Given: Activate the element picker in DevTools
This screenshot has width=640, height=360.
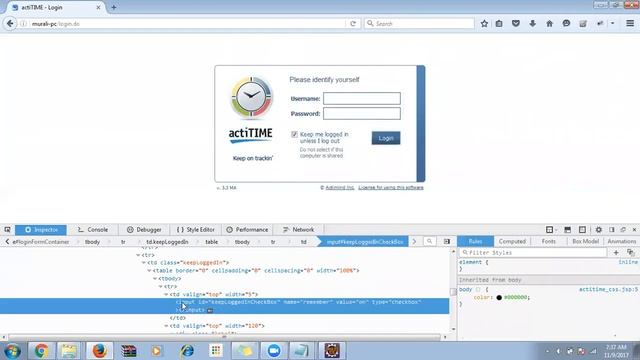Looking at the screenshot, I should pyautogui.click(x=7, y=230).
